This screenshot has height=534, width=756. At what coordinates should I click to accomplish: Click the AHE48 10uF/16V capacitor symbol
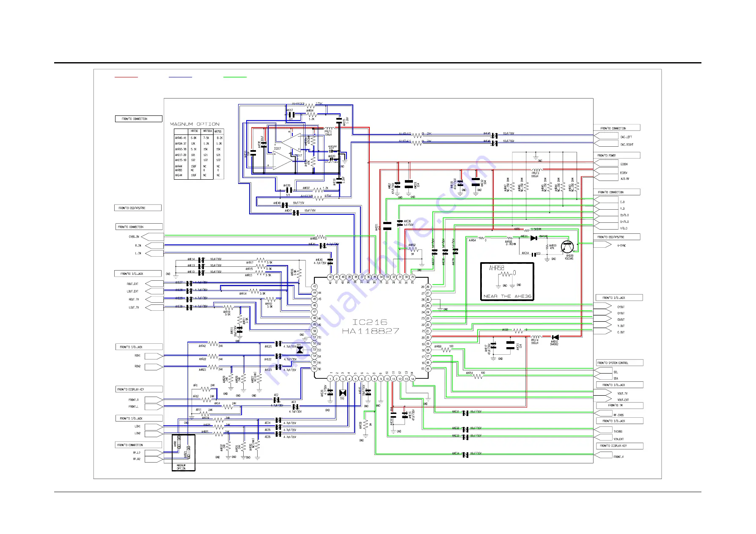tap(285, 205)
